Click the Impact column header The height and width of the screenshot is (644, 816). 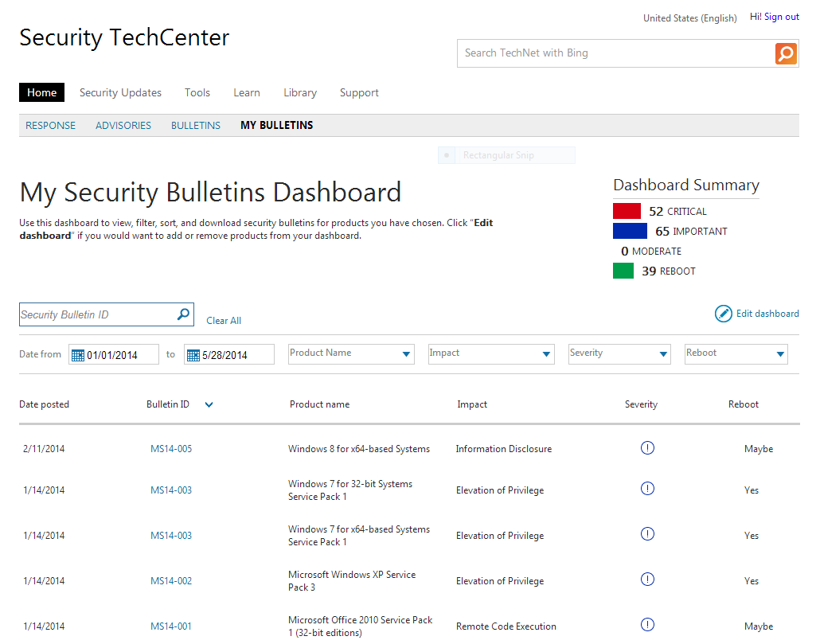click(x=472, y=404)
